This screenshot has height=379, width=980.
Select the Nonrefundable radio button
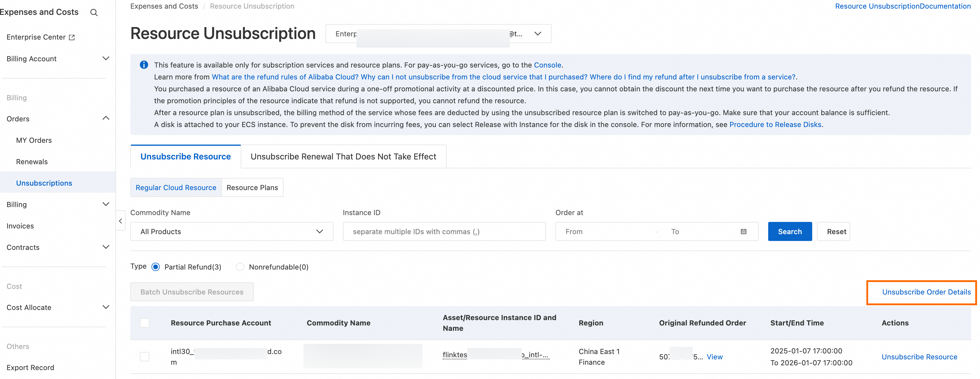[x=240, y=267]
